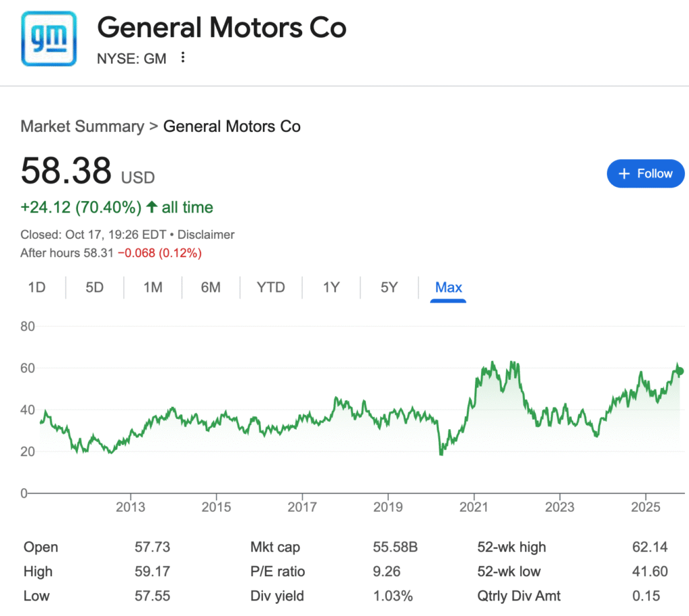Click the 58.38 USD price value
Screen dimensions: 689x616
(66, 171)
